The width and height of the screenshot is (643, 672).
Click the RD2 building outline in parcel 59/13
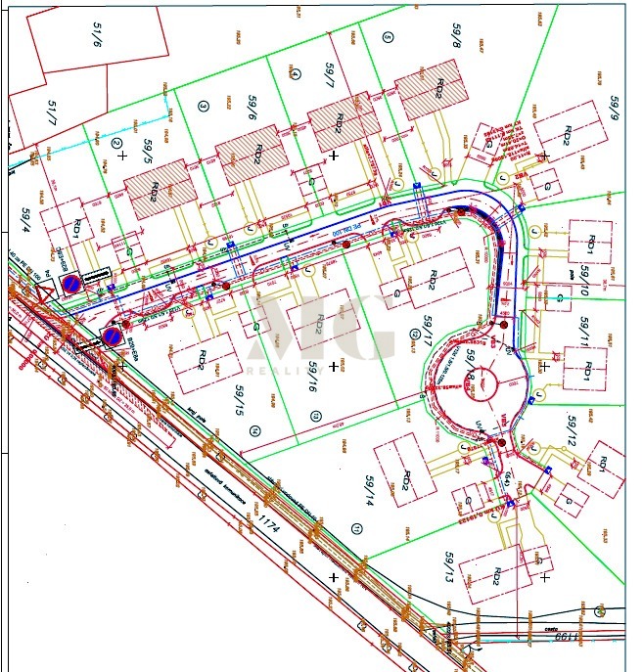[499, 574]
